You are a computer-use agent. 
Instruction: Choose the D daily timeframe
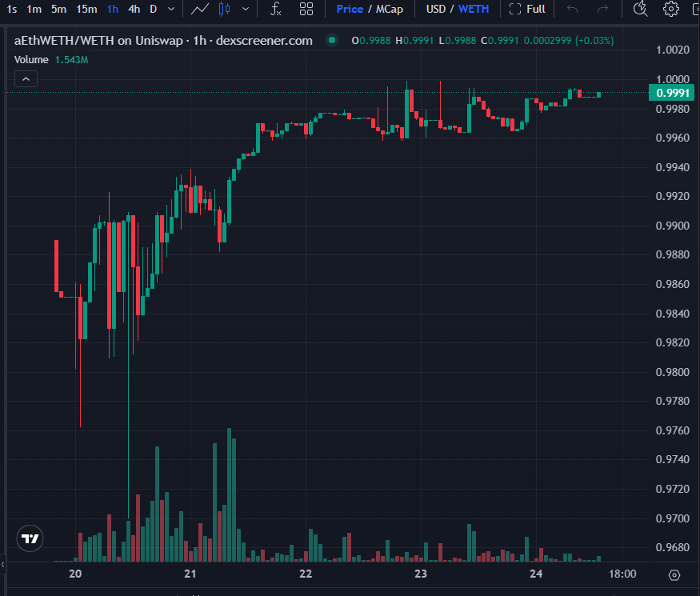click(153, 9)
